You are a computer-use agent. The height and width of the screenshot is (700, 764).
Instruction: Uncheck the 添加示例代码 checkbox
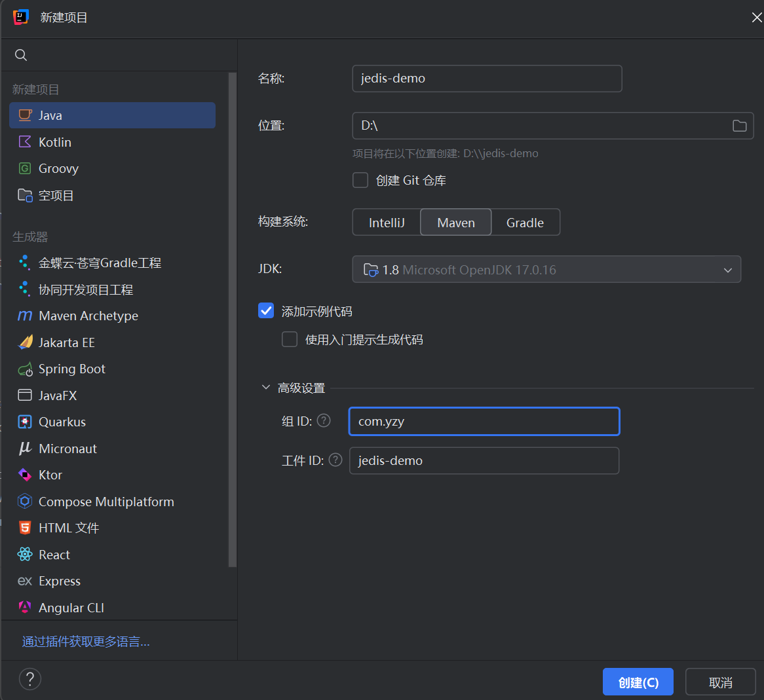point(266,310)
